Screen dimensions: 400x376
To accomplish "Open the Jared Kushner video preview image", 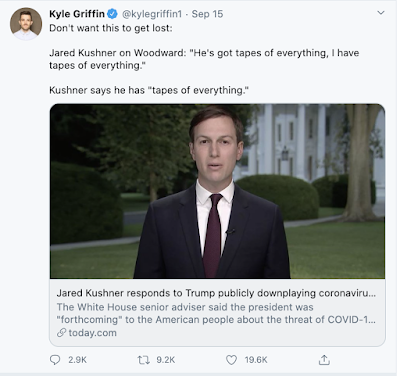I will point(218,191).
